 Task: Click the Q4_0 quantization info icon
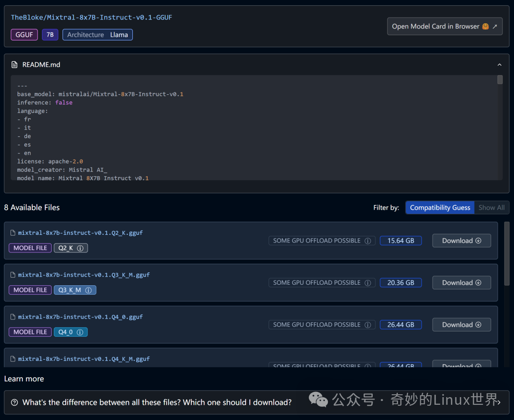click(x=80, y=332)
